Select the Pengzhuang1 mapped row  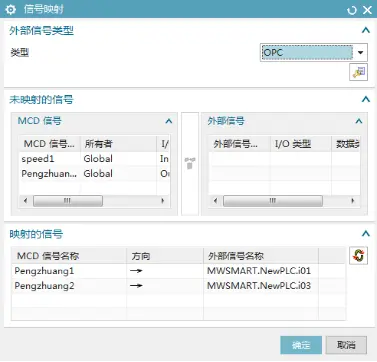[x=178, y=271]
